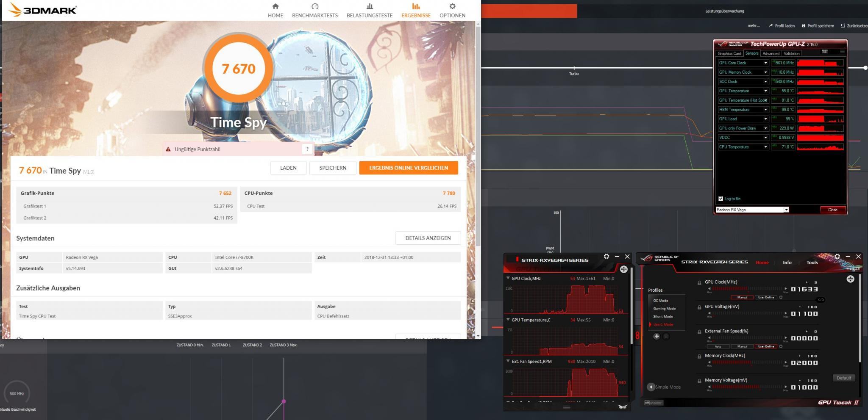
Task: Open the Ergebnisse tab in 3DMark
Action: coord(416,11)
